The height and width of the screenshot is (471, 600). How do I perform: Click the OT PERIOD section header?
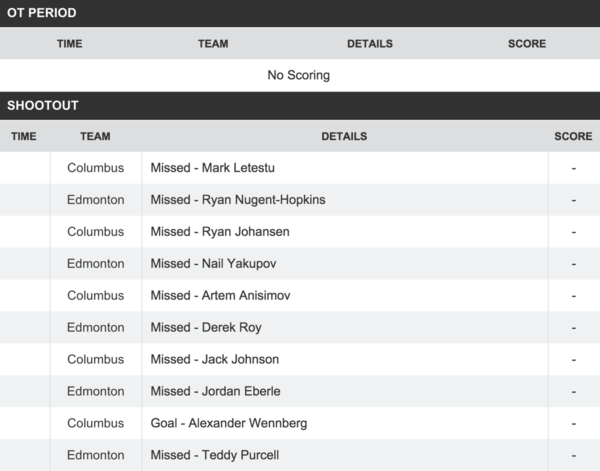click(x=300, y=13)
